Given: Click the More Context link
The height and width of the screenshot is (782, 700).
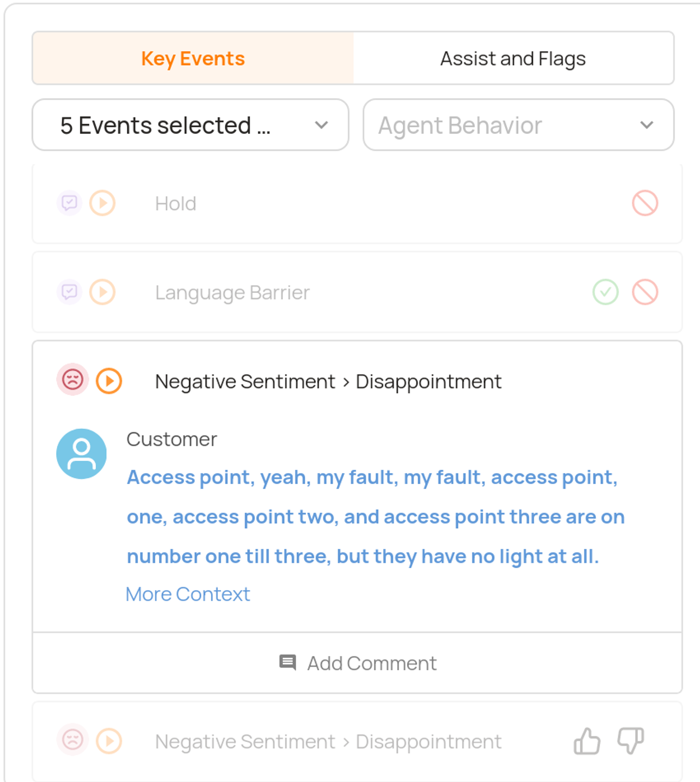Looking at the screenshot, I should click(x=188, y=594).
